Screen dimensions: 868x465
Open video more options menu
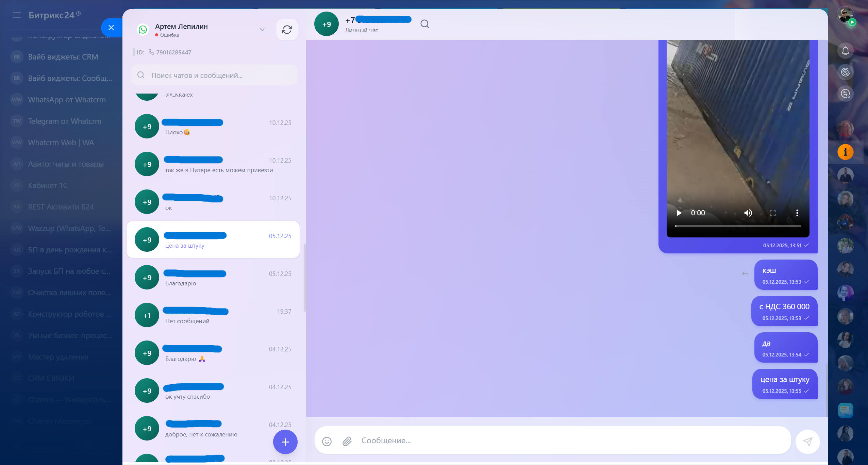[797, 213]
